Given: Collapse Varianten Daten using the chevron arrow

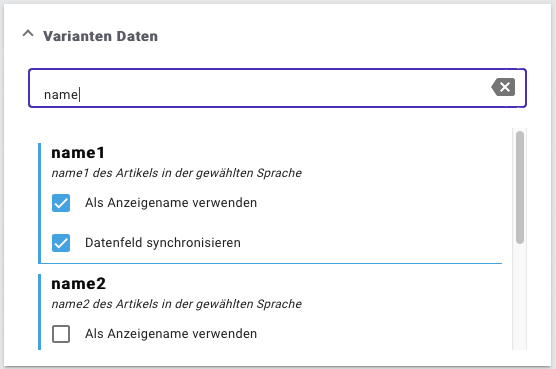Looking at the screenshot, I should 28,34.
